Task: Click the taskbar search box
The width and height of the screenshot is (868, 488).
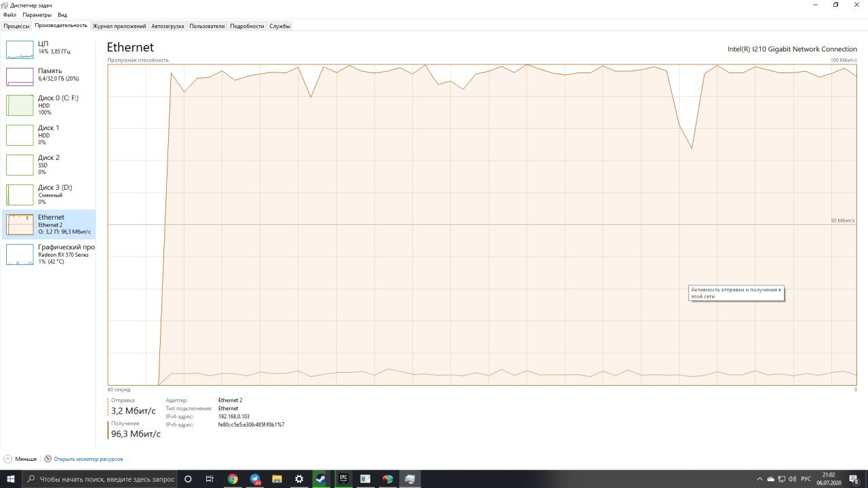Action: point(100,479)
